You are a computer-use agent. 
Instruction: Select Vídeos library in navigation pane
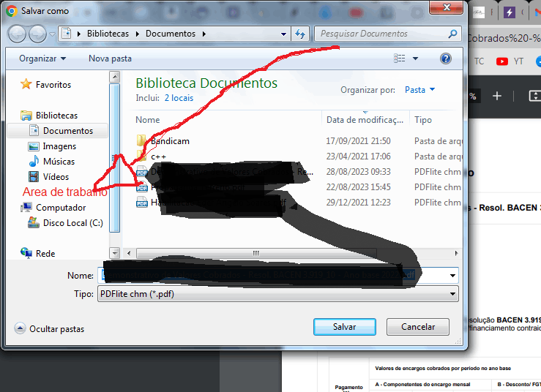[x=56, y=177]
